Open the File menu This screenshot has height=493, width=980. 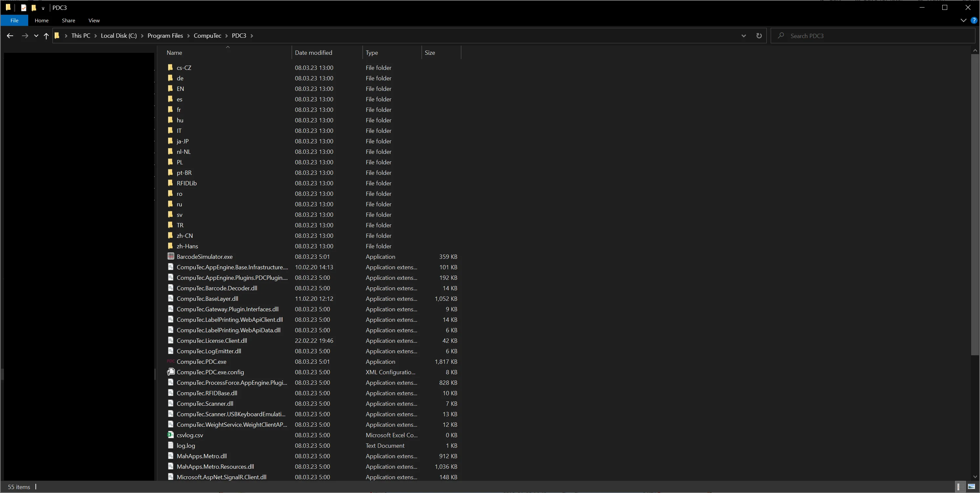click(x=14, y=21)
